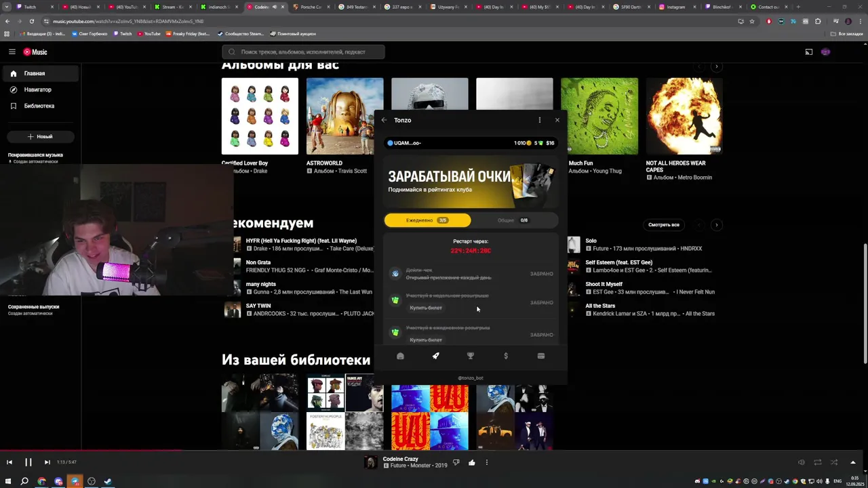
Task: Select Главная in the sidebar
Action: pos(41,73)
